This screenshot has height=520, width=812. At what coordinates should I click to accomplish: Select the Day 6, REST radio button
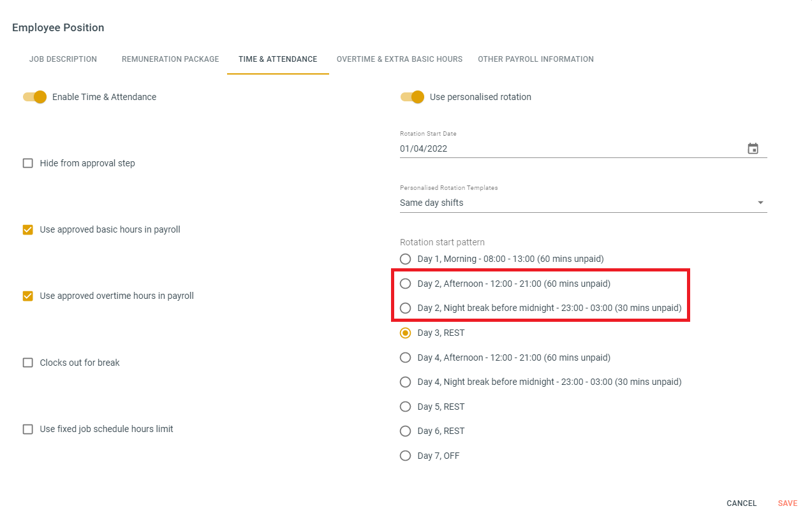pyautogui.click(x=405, y=431)
